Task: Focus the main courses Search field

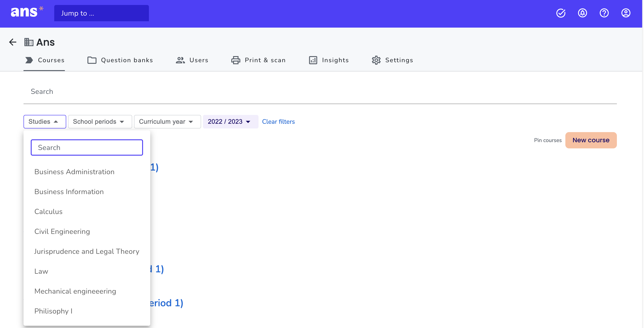Action: click(x=320, y=92)
